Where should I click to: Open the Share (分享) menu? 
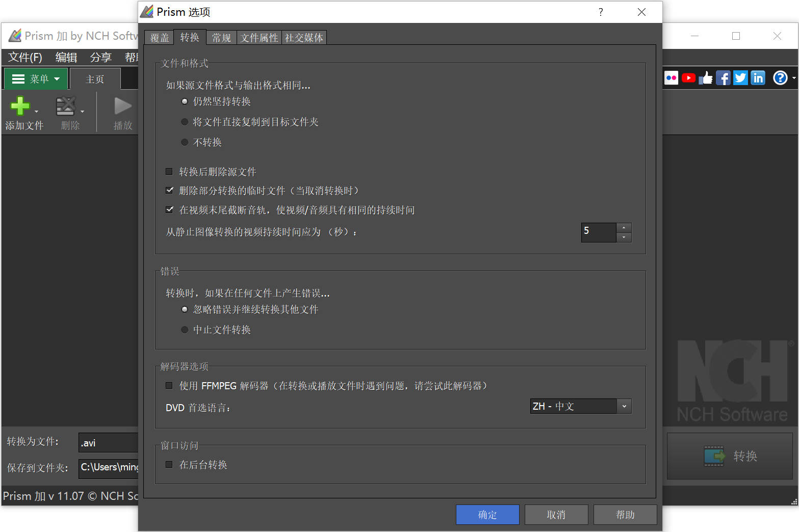coord(100,57)
